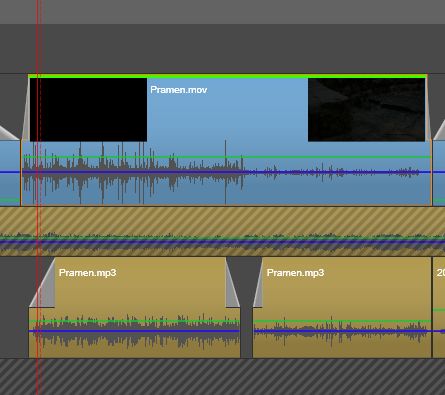This screenshot has width=445, height=395.
Task: Select the first Pramen.mp3 clip title
Action: pos(87,273)
